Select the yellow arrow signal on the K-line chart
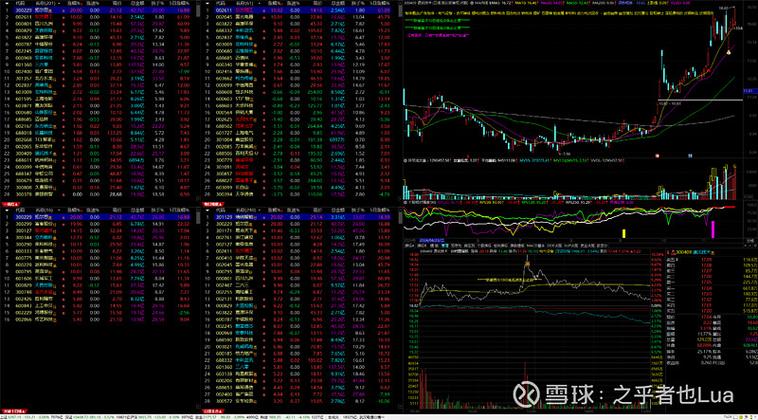This screenshot has height=420, width=758. click(729, 52)
